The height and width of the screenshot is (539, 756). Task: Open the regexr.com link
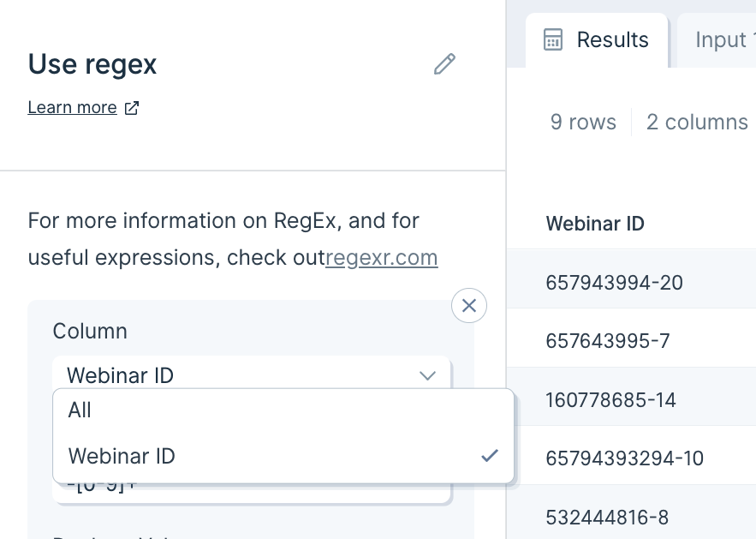[x=381, y=258]
